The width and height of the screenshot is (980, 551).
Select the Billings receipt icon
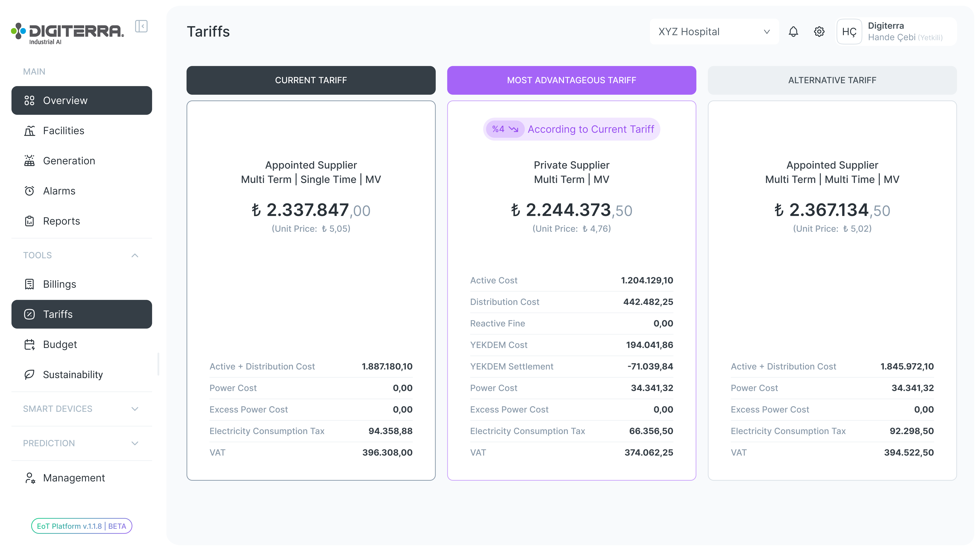[x=30, y=284]
